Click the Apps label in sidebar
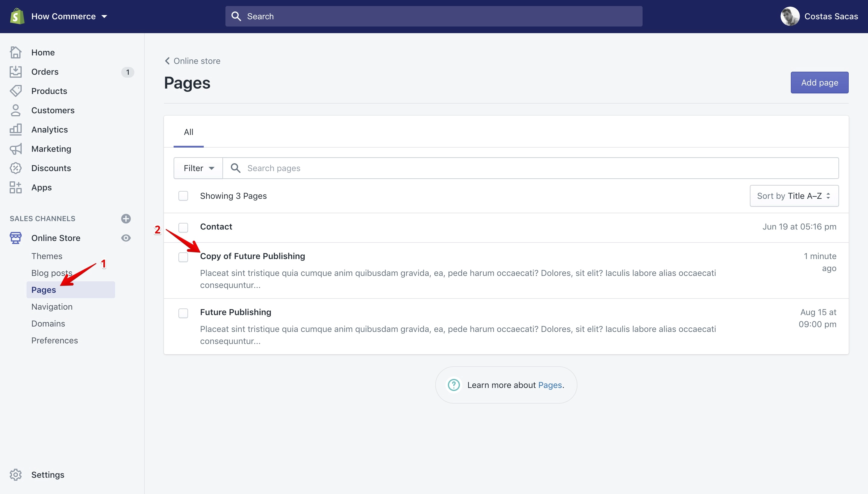The height and width of the screenshot is (494, 868). click(x=41, y=187)
